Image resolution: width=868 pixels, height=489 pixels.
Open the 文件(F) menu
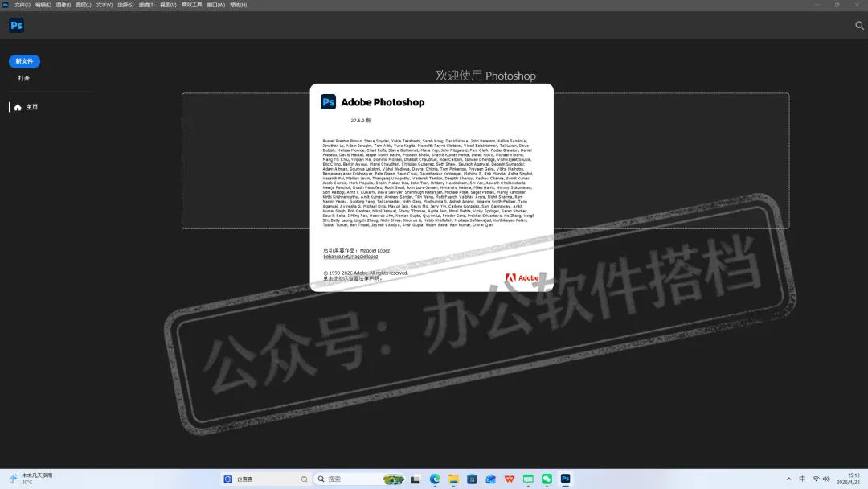[23, 5]
